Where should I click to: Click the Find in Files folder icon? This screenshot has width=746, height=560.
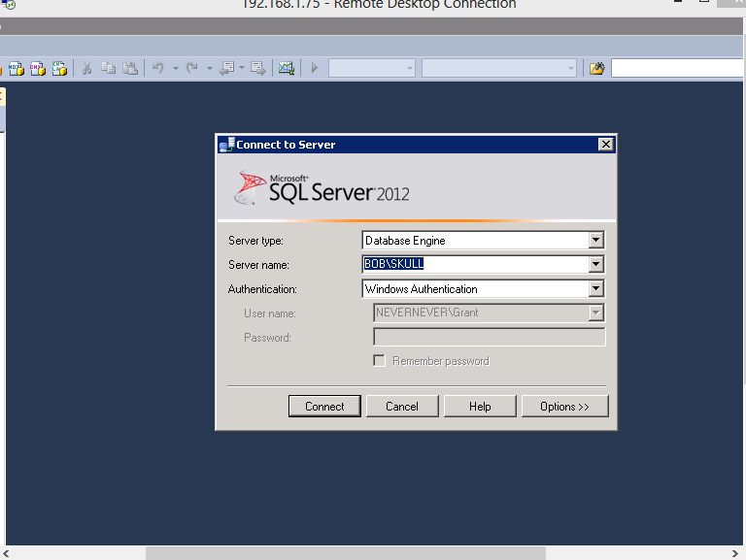tap(597, 69)
